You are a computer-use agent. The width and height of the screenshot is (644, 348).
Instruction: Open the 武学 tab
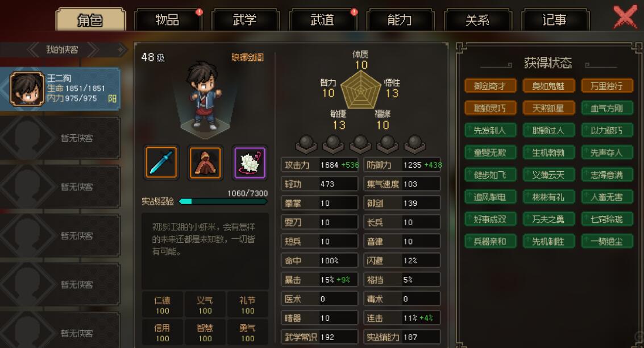pyautogui.click(x=245, y=20)
